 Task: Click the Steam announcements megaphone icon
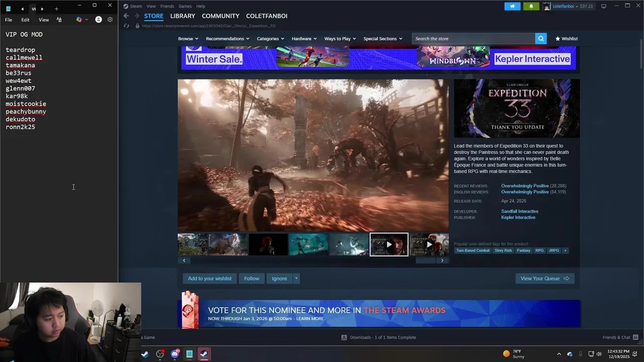pyautogui.click(x=512, y=6)
